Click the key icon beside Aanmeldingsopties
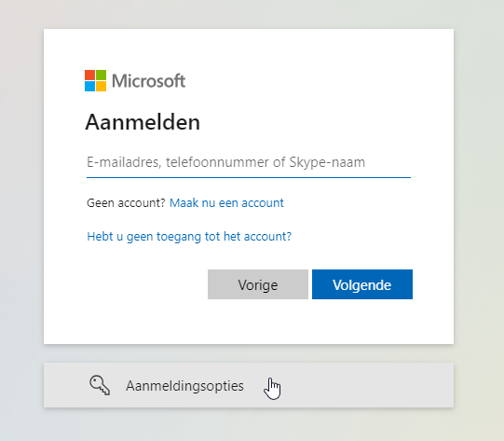Screen dimensions: 504x441 [x=100, y=385]
